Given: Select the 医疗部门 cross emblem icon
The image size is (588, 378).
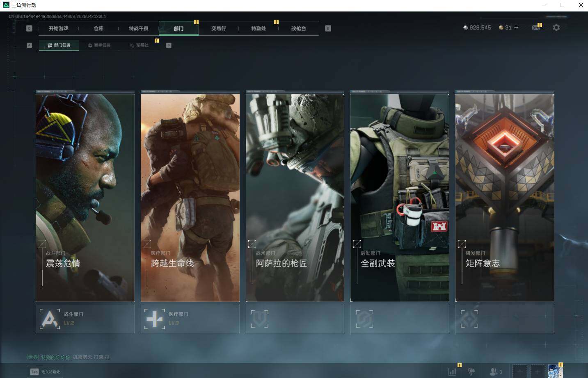Looking at the screenshot, I should pos(155,319).
